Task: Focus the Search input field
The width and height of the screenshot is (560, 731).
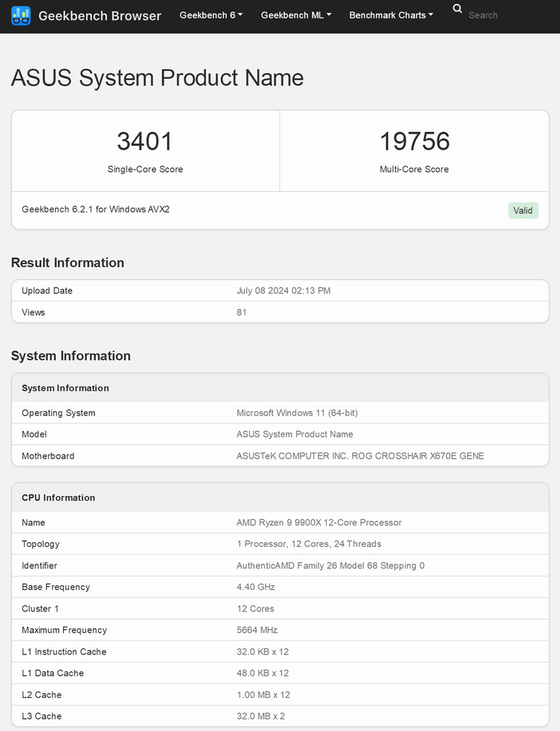Action: (506, 15)
